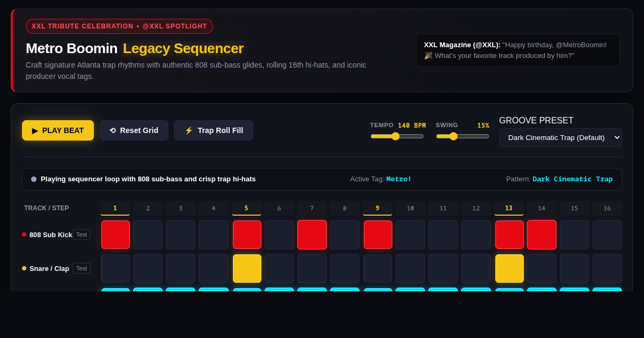Enable Snare / Clap step 14
644x338 pixels.
pyautogui.click(x=541, y=268)
